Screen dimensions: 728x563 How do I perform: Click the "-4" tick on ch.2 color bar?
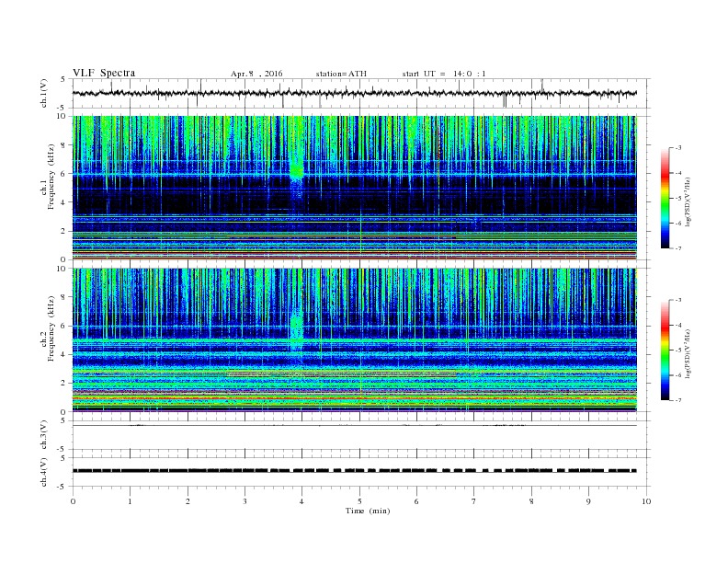678,325
